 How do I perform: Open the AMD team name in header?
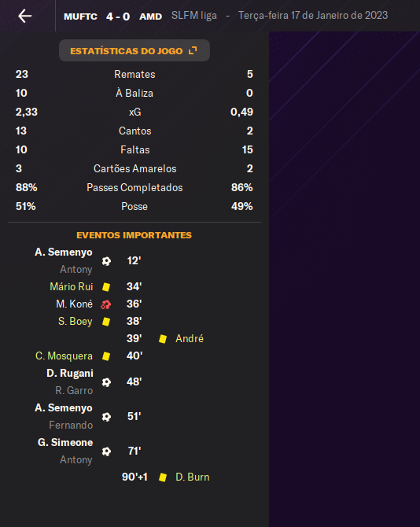point(150,17)
